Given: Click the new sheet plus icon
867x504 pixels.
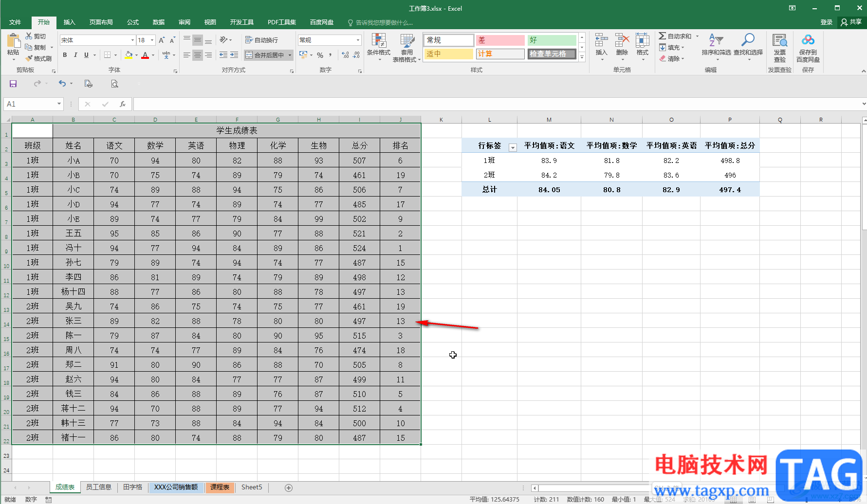Looking at the screenshot, I should 289,487.
